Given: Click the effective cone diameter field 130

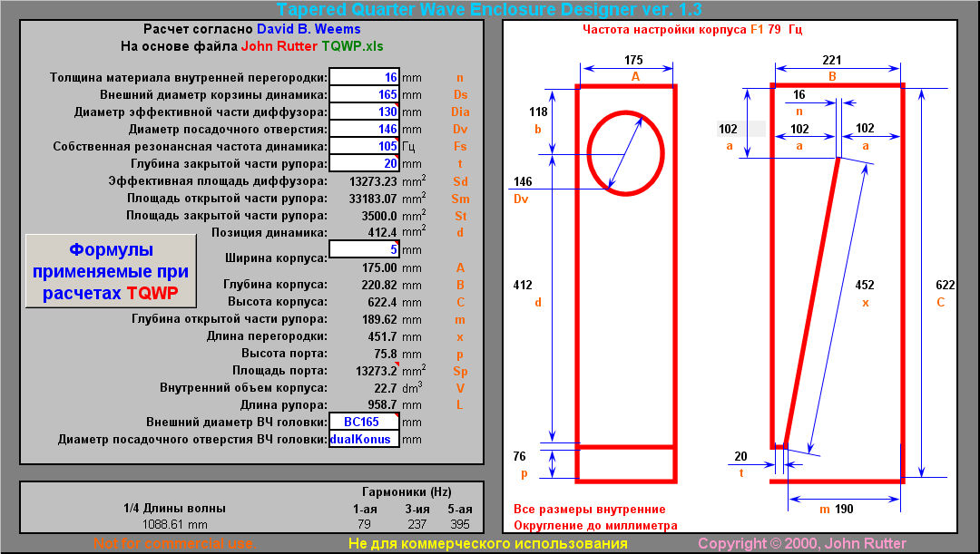Looking at the screenshot, I should click(365, 112).
